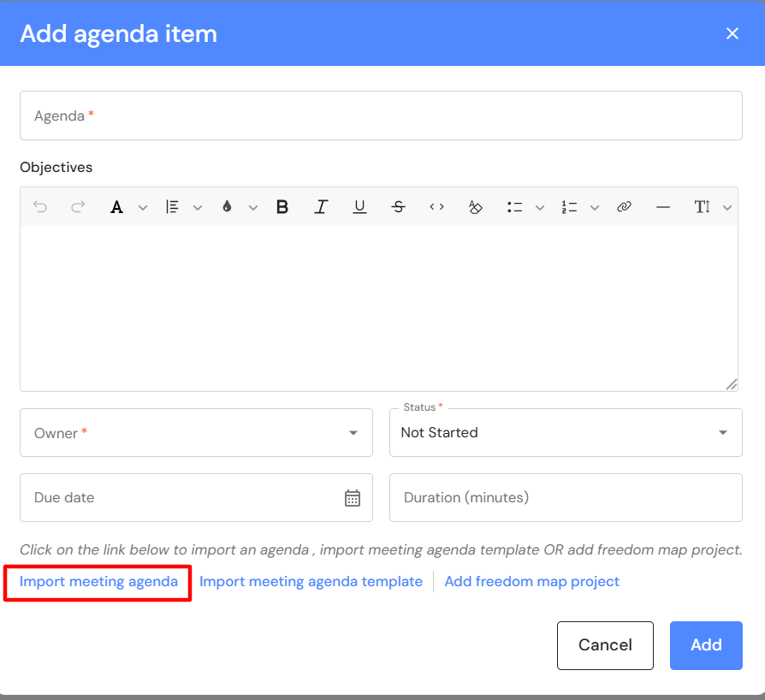Click into the Agenda text field
Screen dimensions: 765x700
point(381,116)
